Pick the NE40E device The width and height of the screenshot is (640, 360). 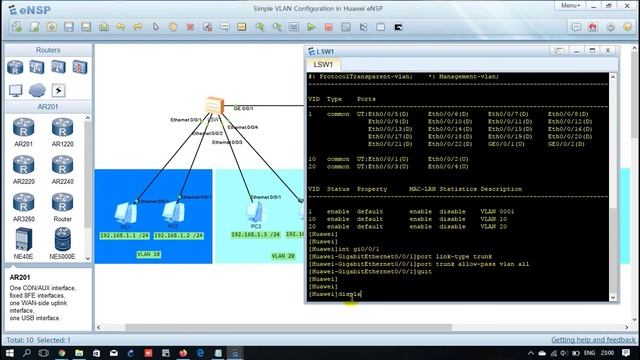(23, 244)
